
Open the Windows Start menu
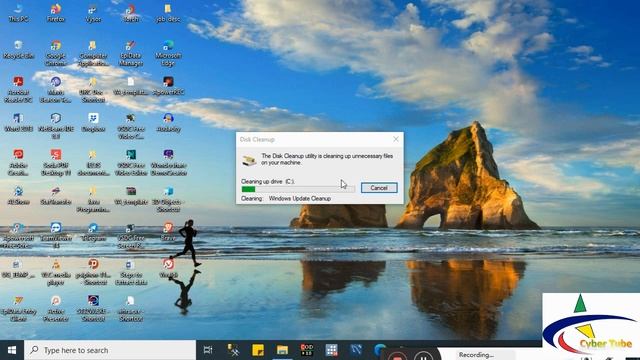12,350
